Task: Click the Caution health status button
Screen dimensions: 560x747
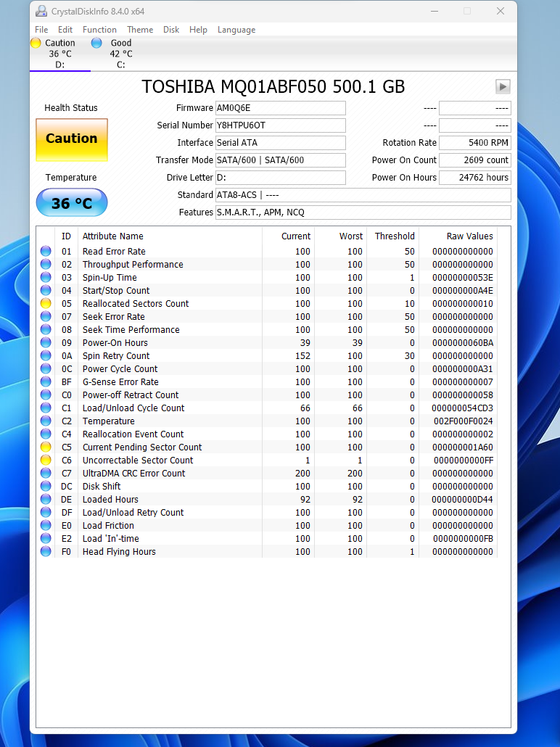Action: coord(72,140)
